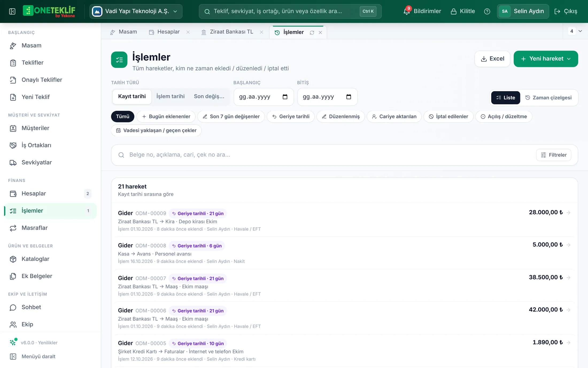Collapse sidebar using top-left panel icon
This screenshot has height=368, width=588.
[x=12, y=11]
